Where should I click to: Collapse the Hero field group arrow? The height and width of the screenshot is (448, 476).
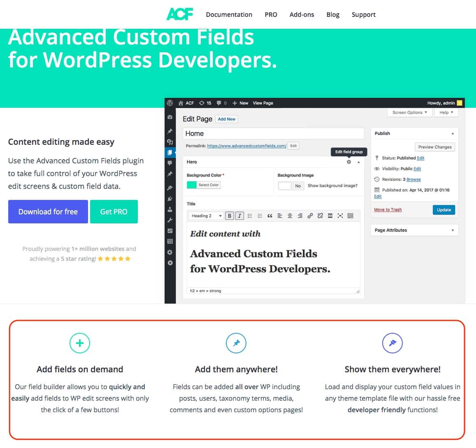[359, 162]
